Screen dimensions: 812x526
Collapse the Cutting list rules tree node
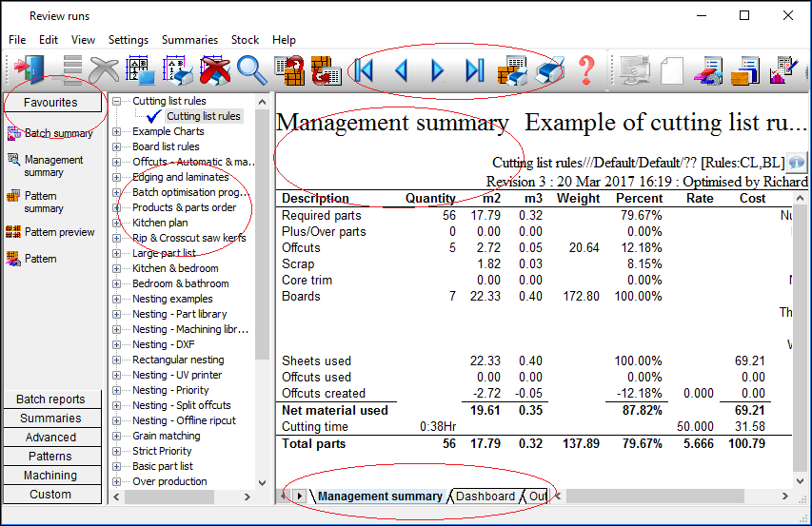117,102
